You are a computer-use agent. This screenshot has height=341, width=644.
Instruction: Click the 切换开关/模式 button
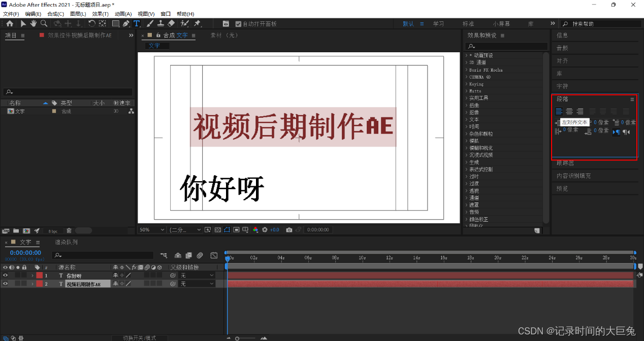point(139,338)
